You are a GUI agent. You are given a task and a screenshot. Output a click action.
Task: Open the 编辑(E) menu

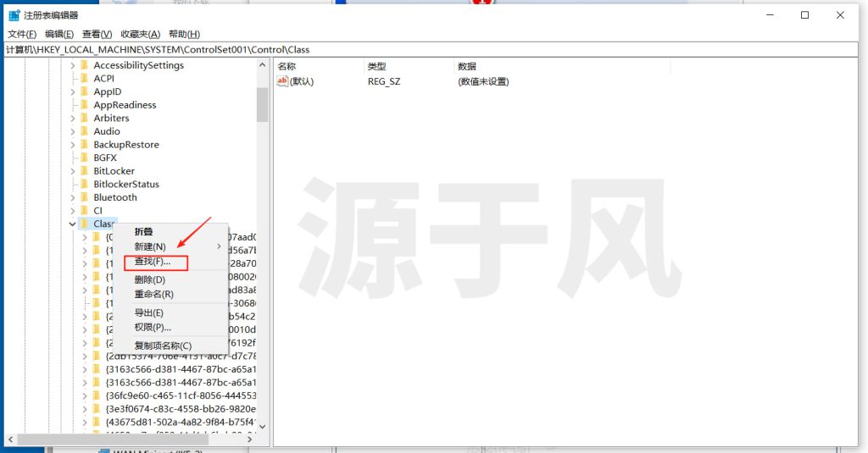59,35
